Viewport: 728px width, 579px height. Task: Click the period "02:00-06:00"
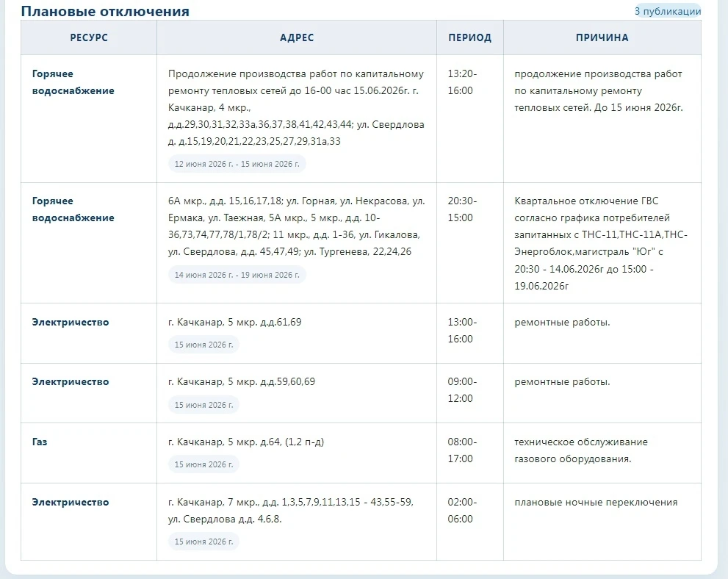462,510
